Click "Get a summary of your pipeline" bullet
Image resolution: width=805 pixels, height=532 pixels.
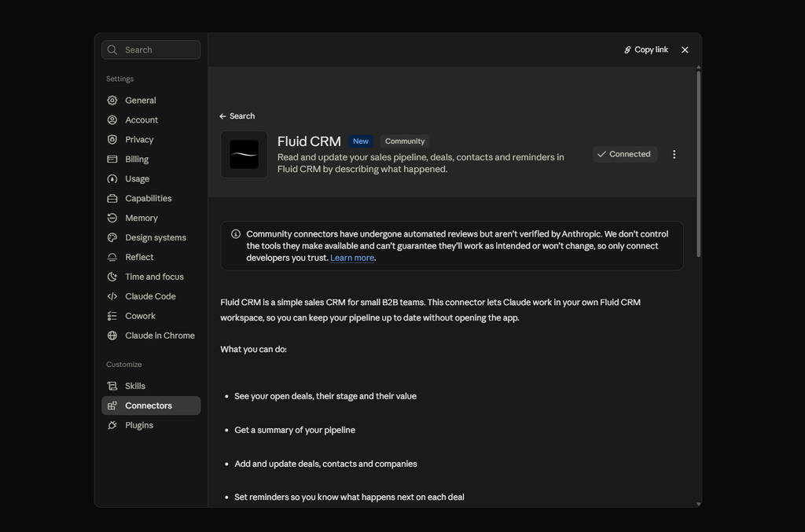(295, 430)
